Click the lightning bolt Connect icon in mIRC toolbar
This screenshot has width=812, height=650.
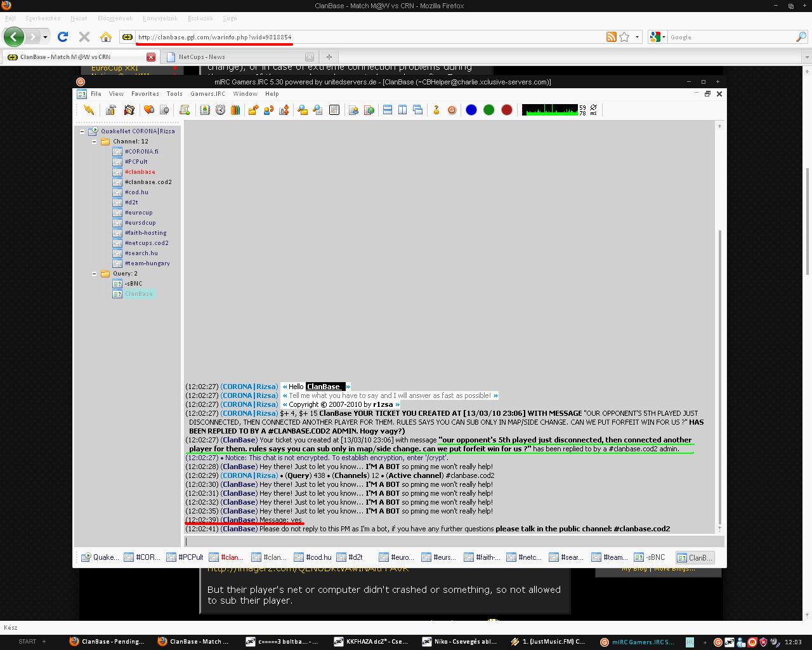[x=89, y=110]
